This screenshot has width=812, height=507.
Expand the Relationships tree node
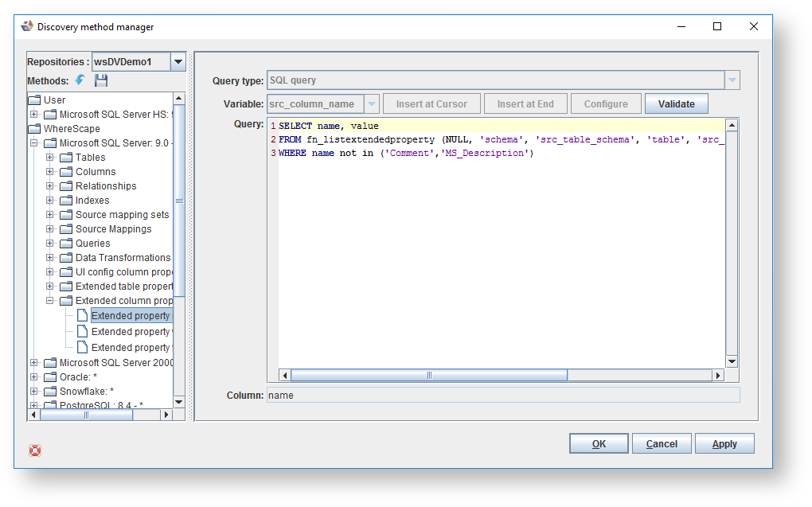tap(50, 186)
